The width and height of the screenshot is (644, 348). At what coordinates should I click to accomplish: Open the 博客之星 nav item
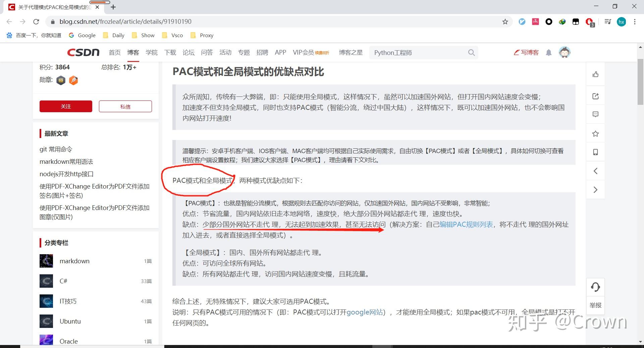pos(351,53)
